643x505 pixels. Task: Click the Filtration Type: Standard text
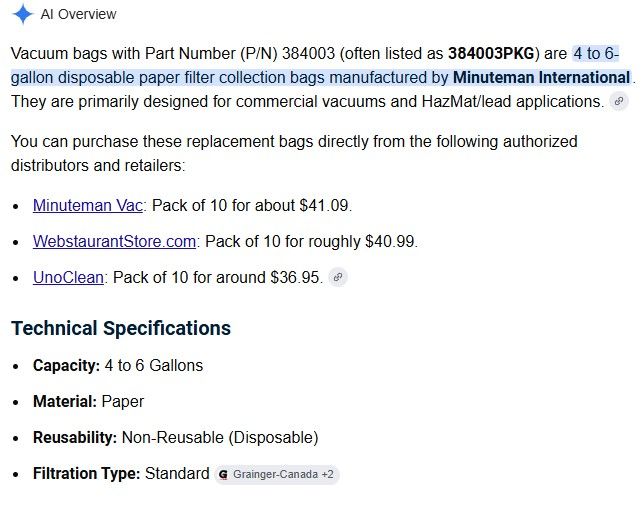[121, 473]
